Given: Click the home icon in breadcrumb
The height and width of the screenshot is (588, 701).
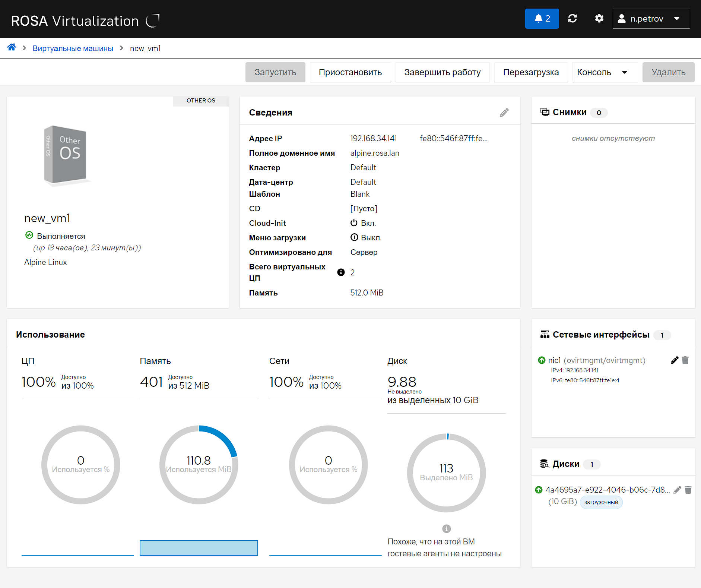Looking at the screenshot, I should (12, 47).
